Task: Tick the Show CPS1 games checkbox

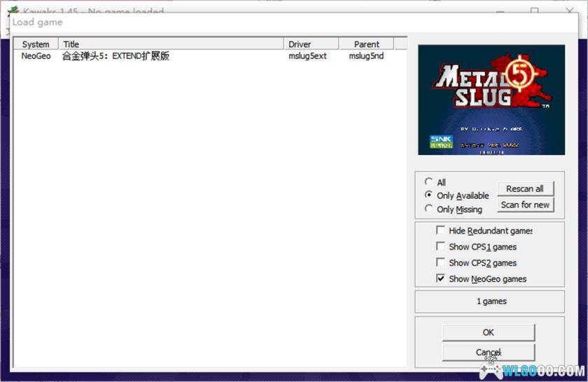Action: [x=440, y=247]
